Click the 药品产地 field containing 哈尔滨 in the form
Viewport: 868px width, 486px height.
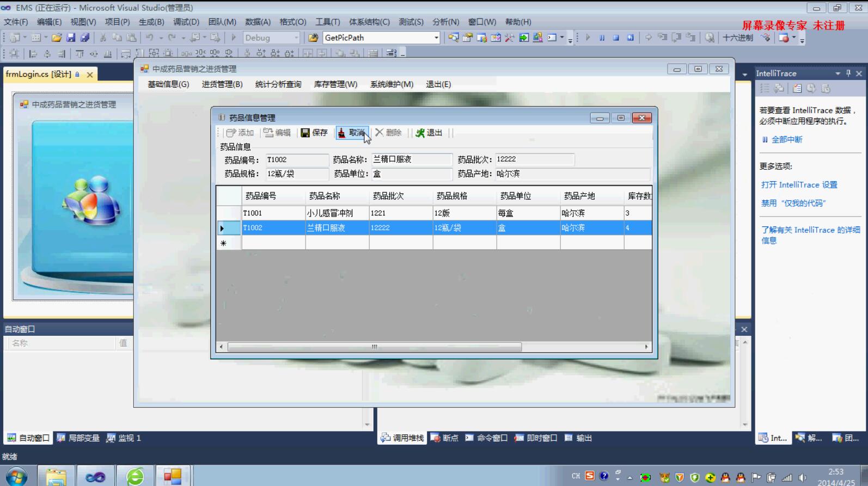click(x=572, y=174)
